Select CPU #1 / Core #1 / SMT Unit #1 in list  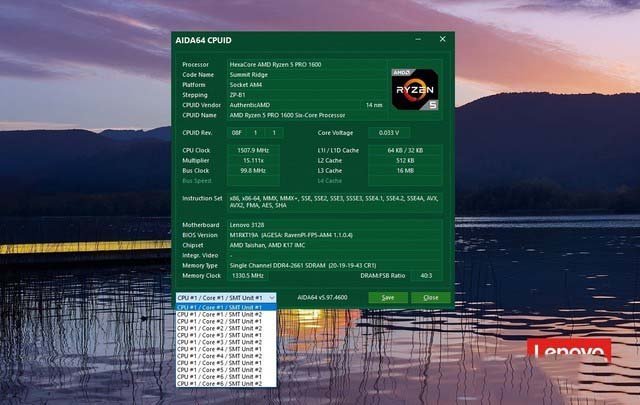(x=226, y=307)
